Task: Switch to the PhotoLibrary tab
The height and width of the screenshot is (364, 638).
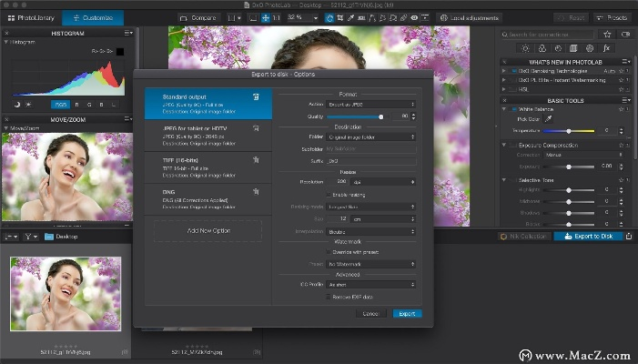Action: click(28, 17)
